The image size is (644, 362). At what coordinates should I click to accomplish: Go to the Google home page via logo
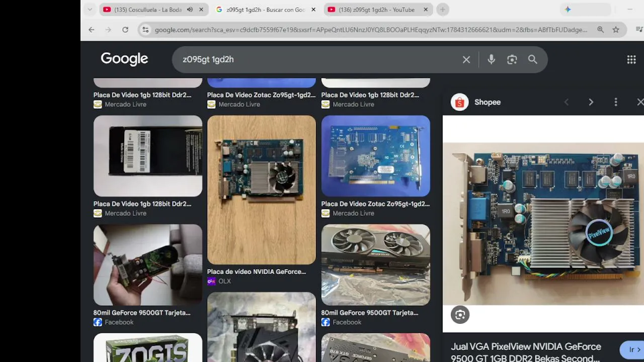[x=124, y=59]
